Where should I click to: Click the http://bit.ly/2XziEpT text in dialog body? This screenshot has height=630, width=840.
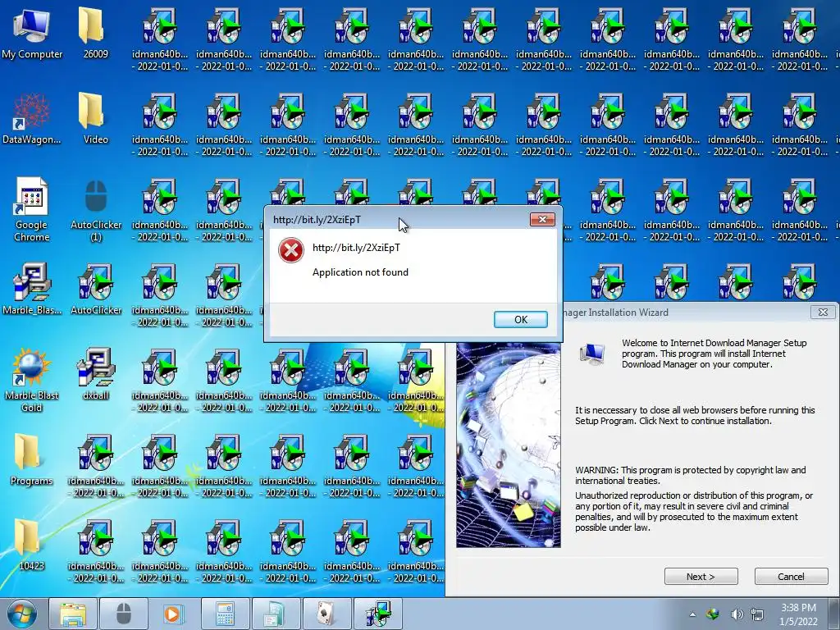pyautogui.click(x=356, y=248)
